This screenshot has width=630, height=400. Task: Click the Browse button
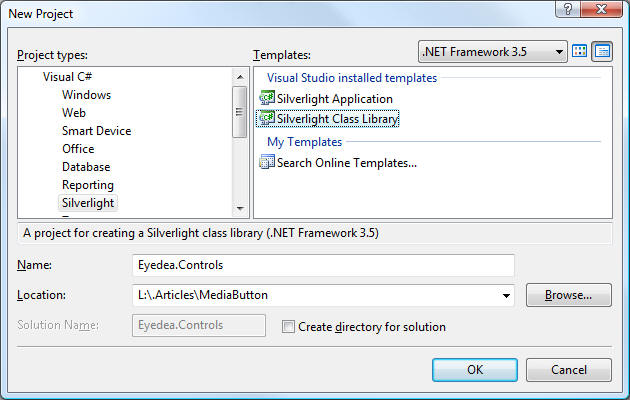[x=569, y=295]
